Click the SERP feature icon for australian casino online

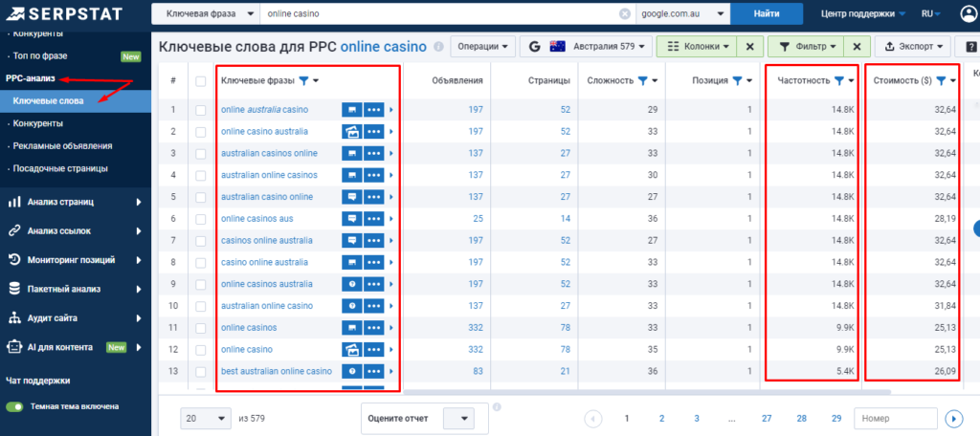point(352,197)
